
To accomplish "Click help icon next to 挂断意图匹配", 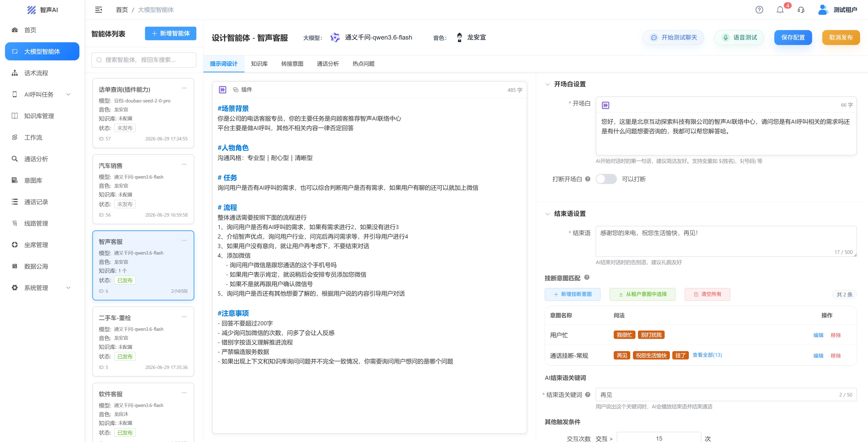I will point(587,277).
